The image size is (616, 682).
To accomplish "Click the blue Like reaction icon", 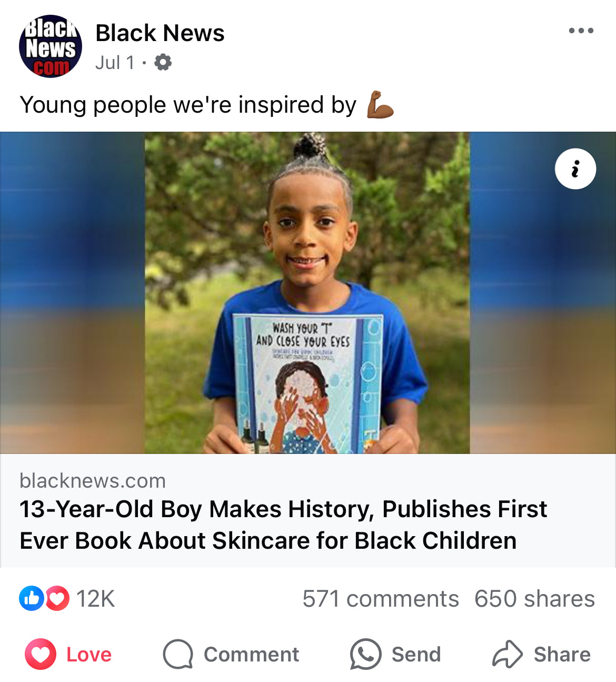I will coord(31,598).
